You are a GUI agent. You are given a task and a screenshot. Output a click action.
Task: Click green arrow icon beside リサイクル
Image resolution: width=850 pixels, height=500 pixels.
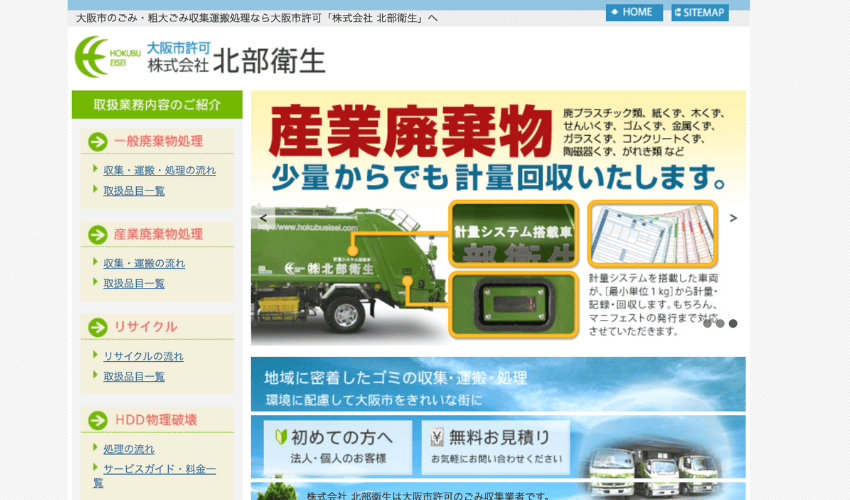pyautogui.click(x=98, y=328)
